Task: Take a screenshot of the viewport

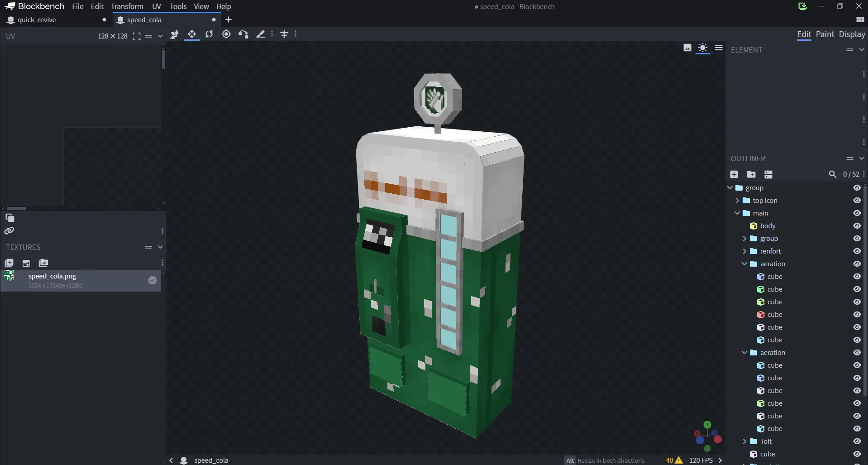Action: click(x=687, y=48)
